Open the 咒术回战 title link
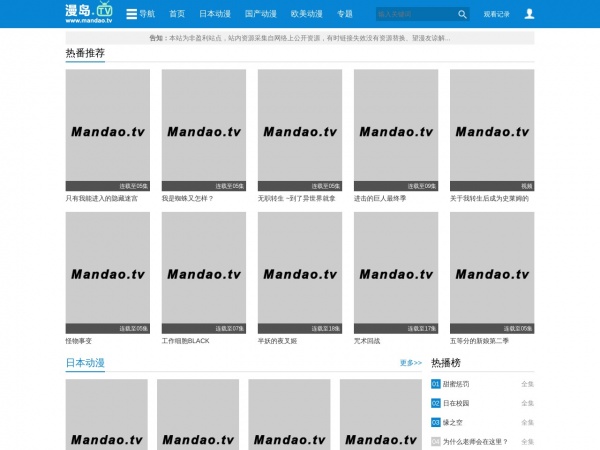Image resolution: width=600 pixels, height=450 pixels. point(368,341)
